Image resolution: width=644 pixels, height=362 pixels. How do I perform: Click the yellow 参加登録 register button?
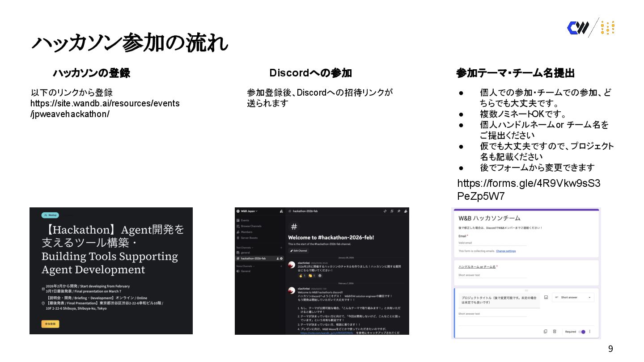coord(50,324)
